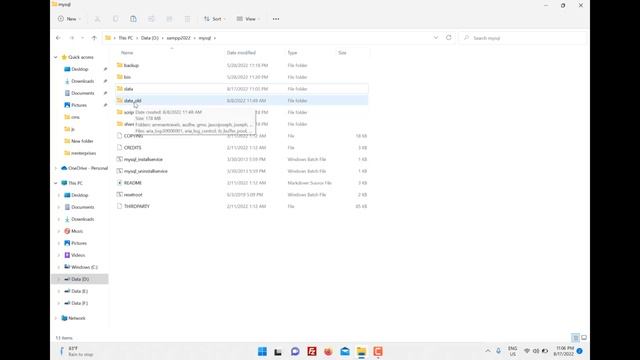Open the address bar history dropdown
Viewport: 640px width, 360px height.
click(436, 38)
